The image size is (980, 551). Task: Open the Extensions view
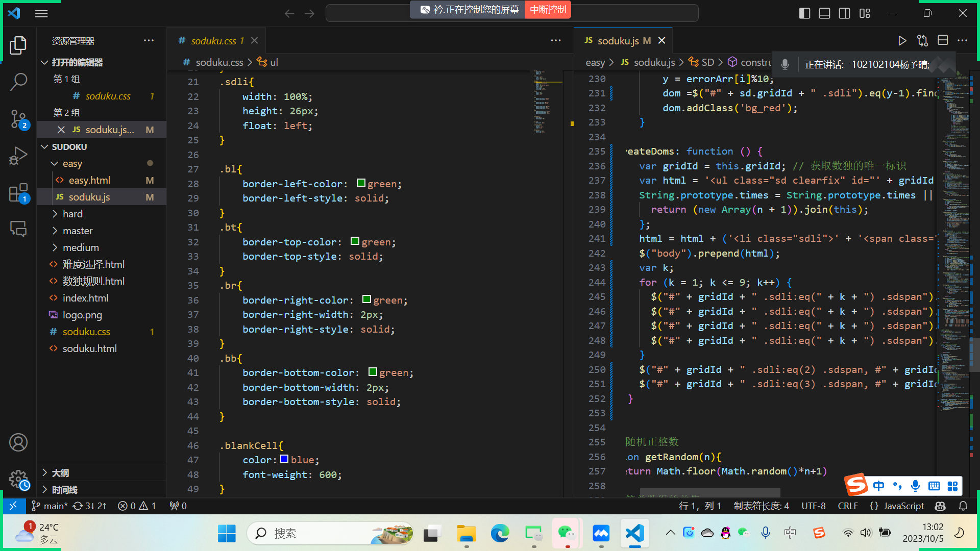pyautogui.click(x=18, y=193)
